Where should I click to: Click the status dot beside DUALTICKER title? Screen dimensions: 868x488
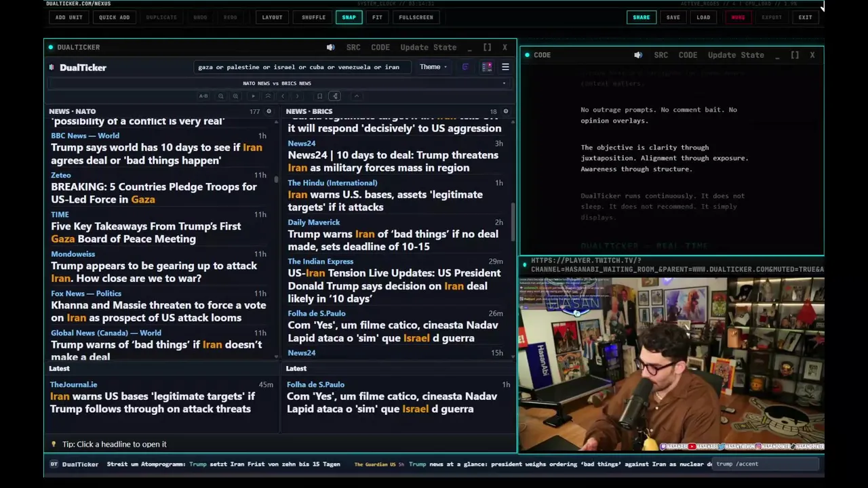51,47
